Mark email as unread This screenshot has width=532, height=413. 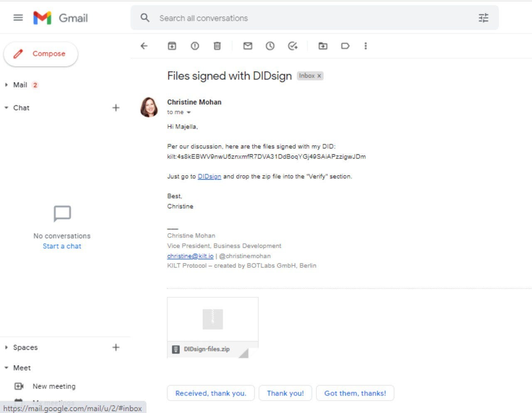pos(248,46)
